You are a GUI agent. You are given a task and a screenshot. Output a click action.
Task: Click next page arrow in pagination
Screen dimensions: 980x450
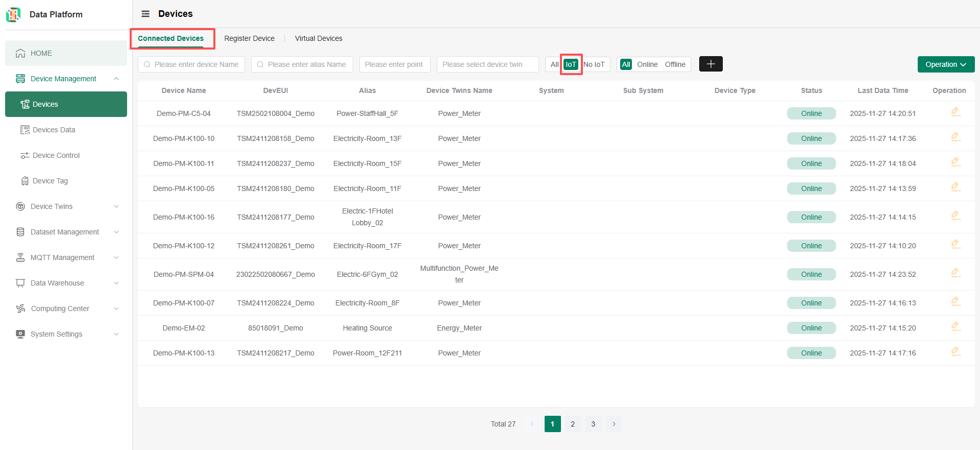[614, 424]
